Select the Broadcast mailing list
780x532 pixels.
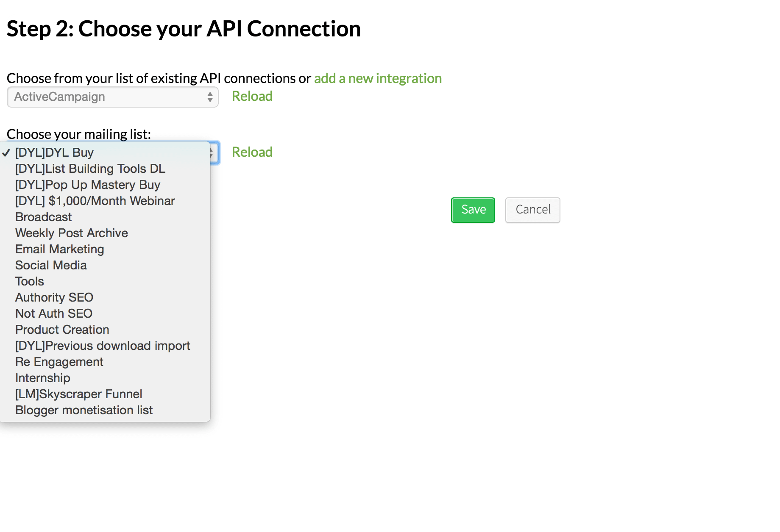105,217
